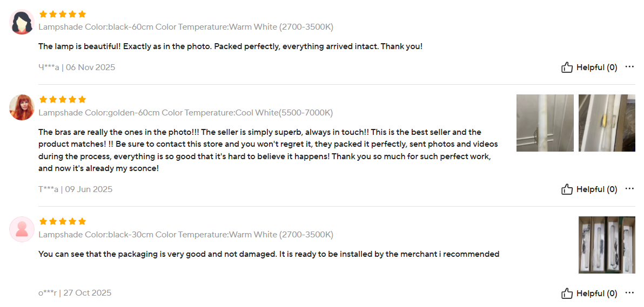Click Helpful (0) text on 27 Oct review
Screen dimensions: 644x307
pyautogui.click(x=596, y=294)
